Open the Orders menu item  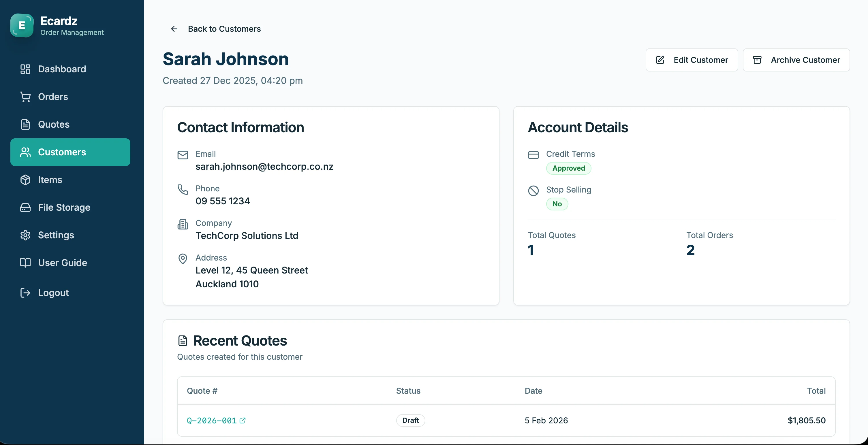pos(70,97)
